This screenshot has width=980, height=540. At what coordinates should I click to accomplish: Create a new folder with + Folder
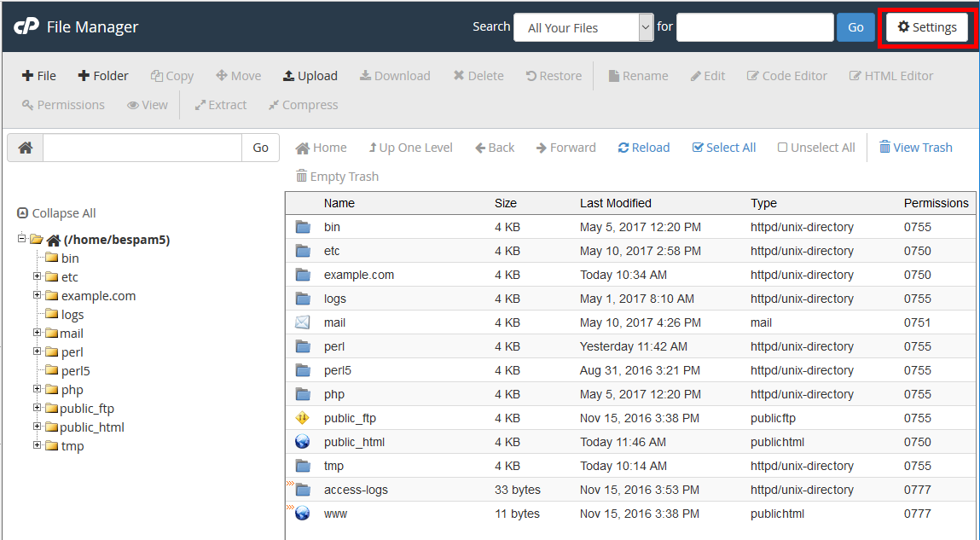coord(103,76)
